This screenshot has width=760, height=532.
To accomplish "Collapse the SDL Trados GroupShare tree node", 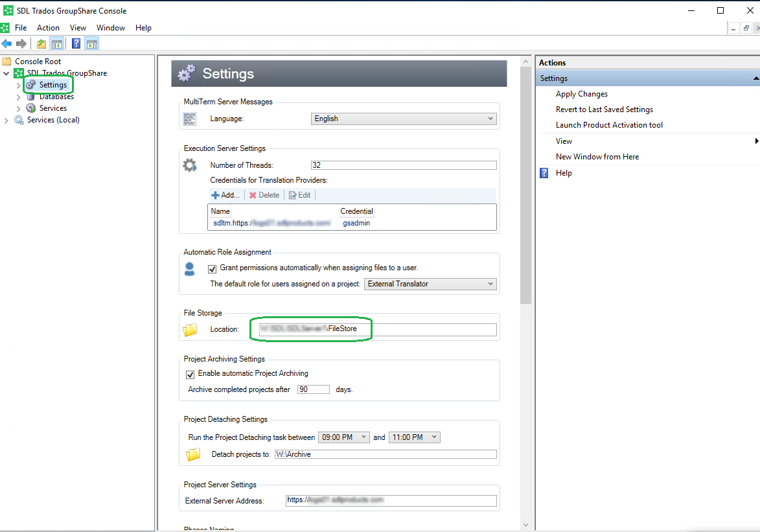I will [6, 73].
